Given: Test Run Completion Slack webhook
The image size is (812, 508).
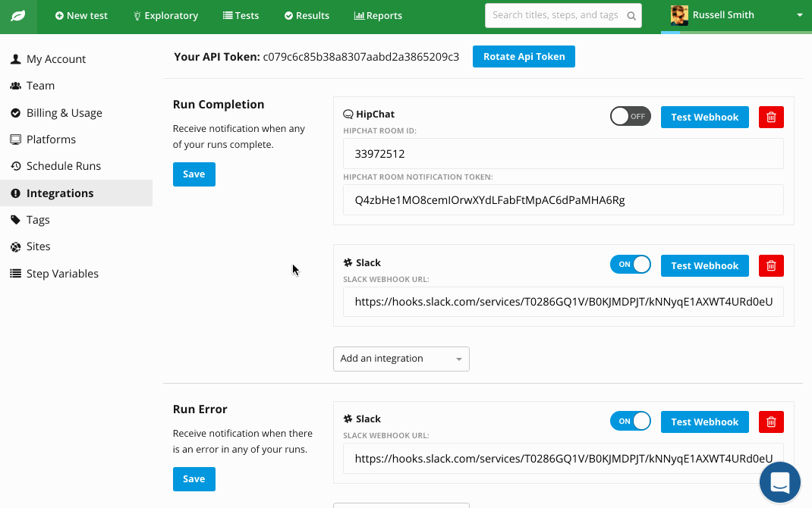Looking at the screenshot, I should [x=704, y=265].
